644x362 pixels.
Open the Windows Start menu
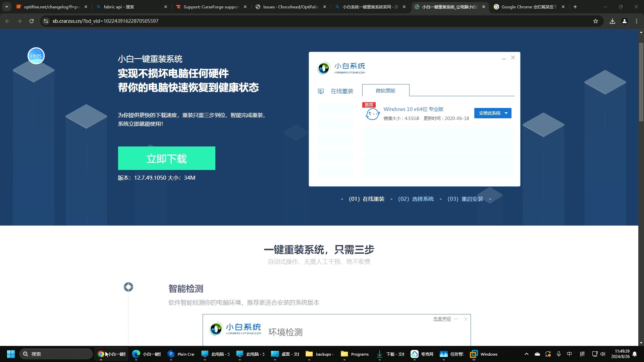(11, 354)
